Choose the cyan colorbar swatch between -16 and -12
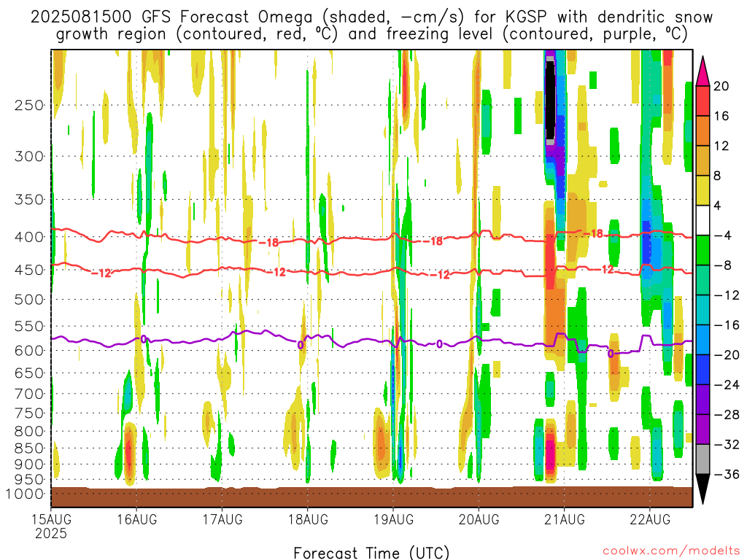 click(703, 310)
